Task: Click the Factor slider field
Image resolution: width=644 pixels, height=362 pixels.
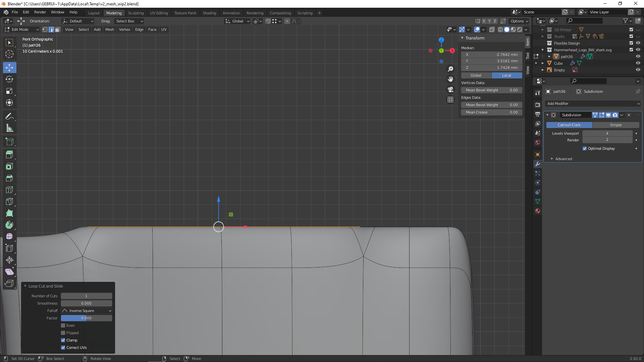Action: pyautogui.click(x=87, y=318)
